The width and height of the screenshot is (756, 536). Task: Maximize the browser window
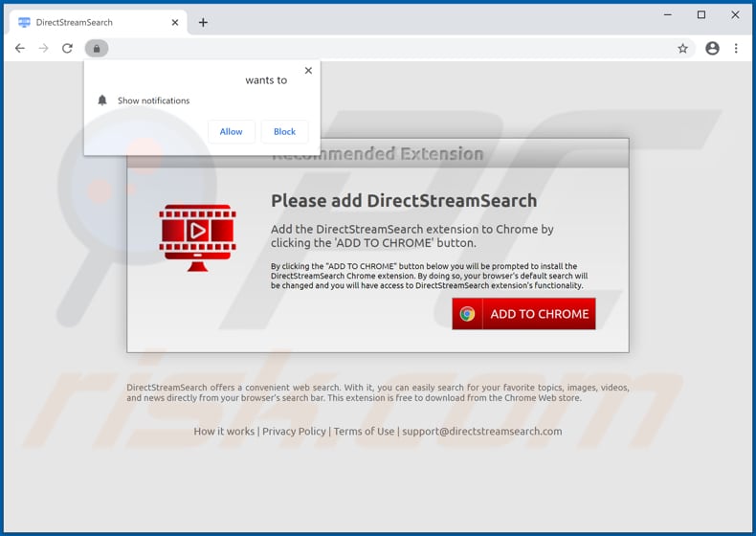coord(701,15)
